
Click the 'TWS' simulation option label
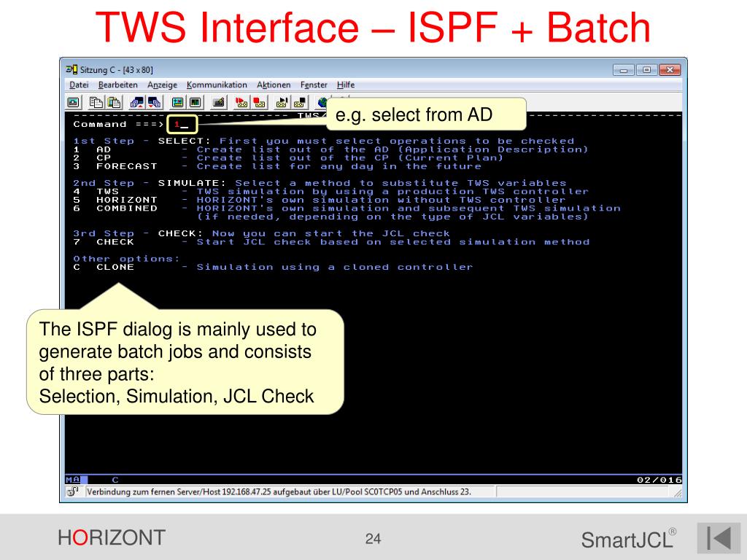point(108,192)
